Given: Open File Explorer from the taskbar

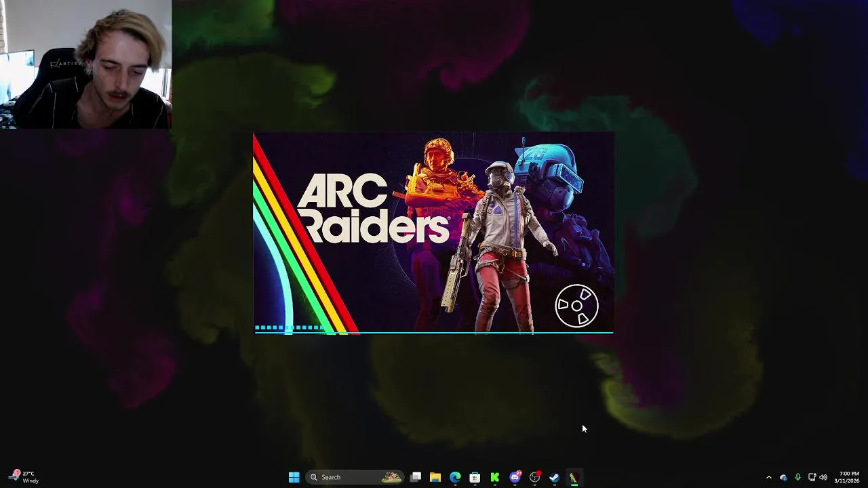Looking at the screenshot, I should coord(435,477).
